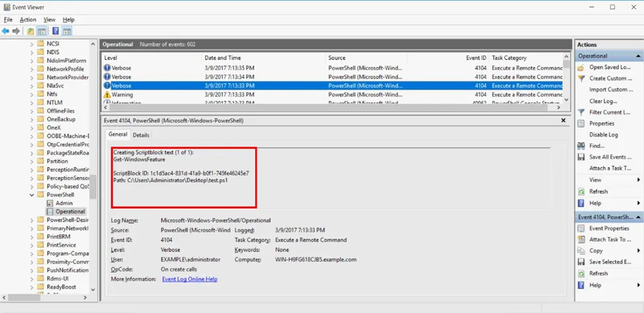Open the PowerShell Admin log icon
The height and width of the screenshot is (313, 644).
[x=50, y=203]
